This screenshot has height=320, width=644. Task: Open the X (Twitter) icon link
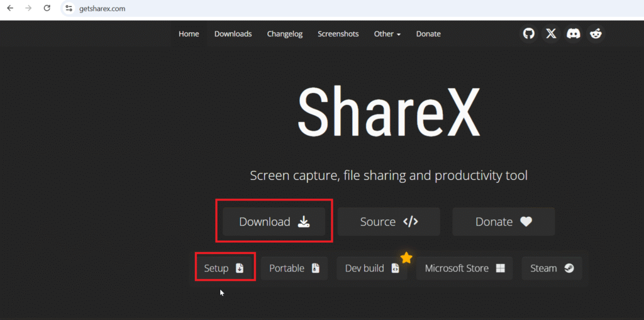tap(551, 34)
